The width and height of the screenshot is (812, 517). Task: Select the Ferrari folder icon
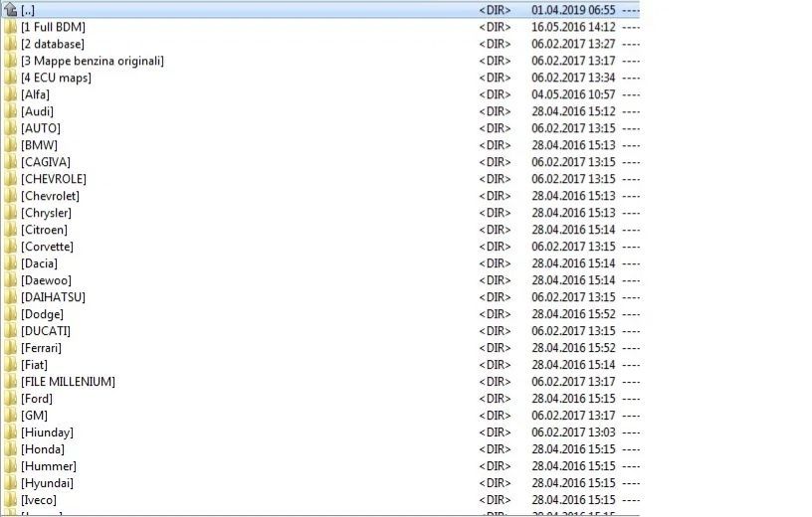[x=10, y=348]
